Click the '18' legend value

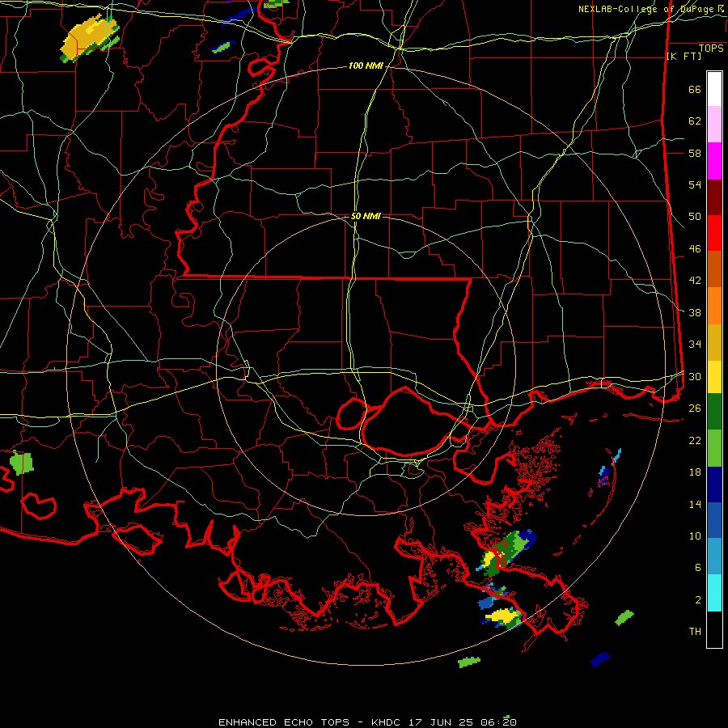pyautogui.click(x=695, y=472)
